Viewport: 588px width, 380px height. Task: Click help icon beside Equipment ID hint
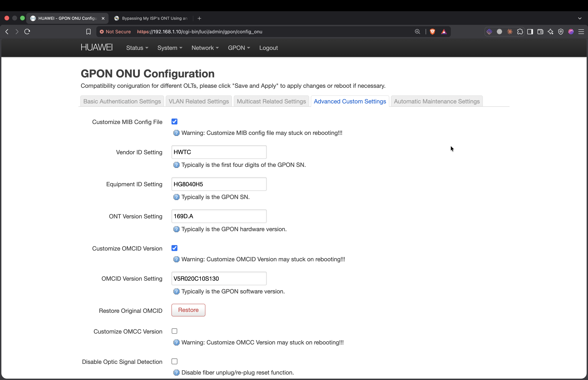point(176,197)
